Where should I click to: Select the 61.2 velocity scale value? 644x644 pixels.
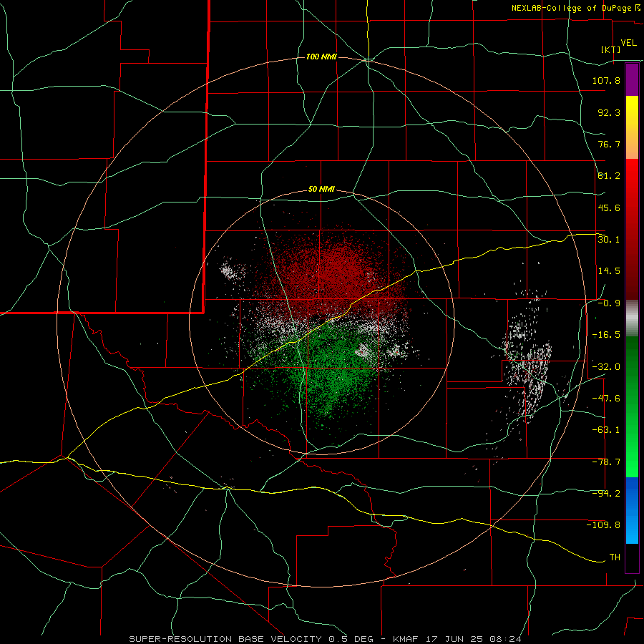click(x=609, y=176)
